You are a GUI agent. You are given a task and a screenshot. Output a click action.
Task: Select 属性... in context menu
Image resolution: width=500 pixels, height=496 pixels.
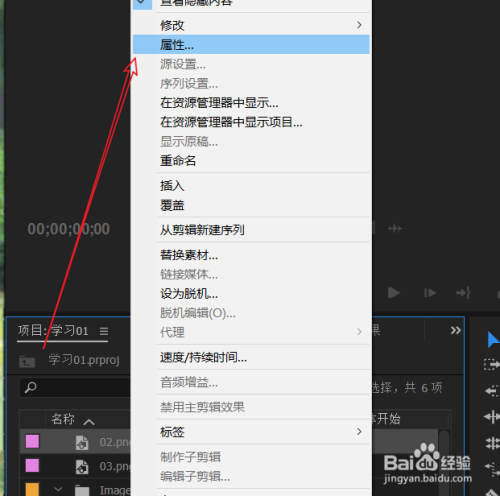[251, 44]
